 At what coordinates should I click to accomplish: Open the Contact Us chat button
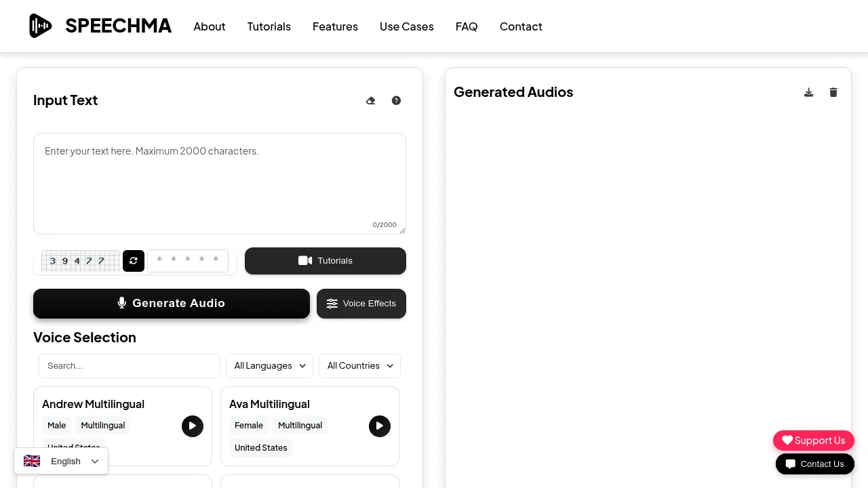(x=815, y=464)
